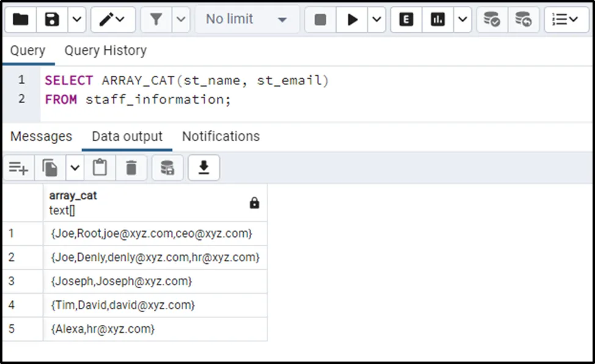Switch to the Notifications tab
Viewport: 595px width, 364px height.
click(221, 136)
